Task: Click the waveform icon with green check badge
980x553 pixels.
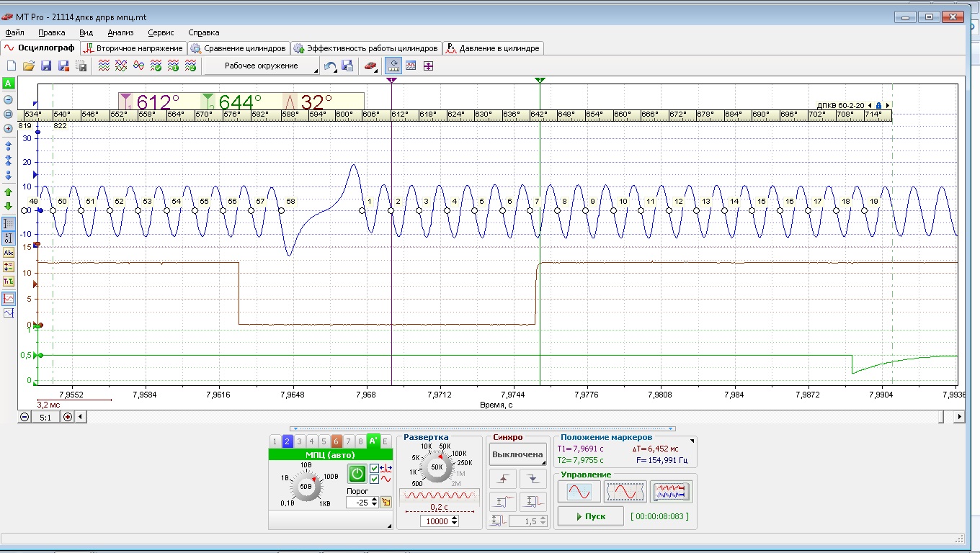Action: point(156,66)
